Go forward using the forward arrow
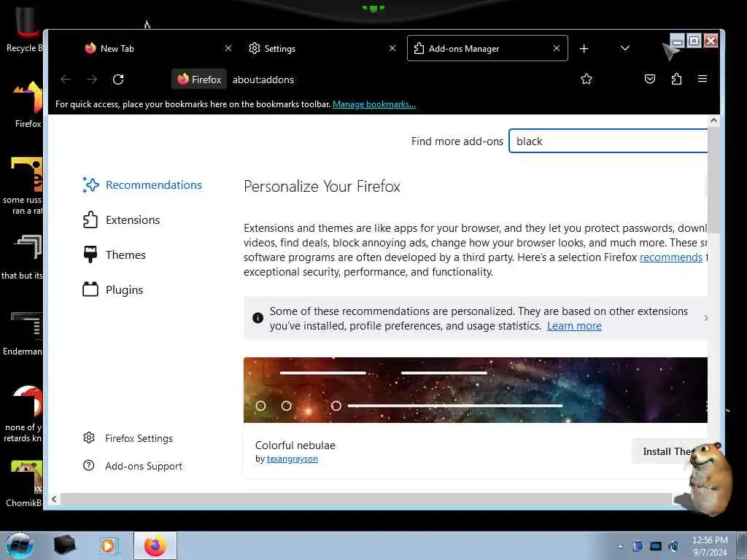The image size is (747, 560). click(92, 79)
